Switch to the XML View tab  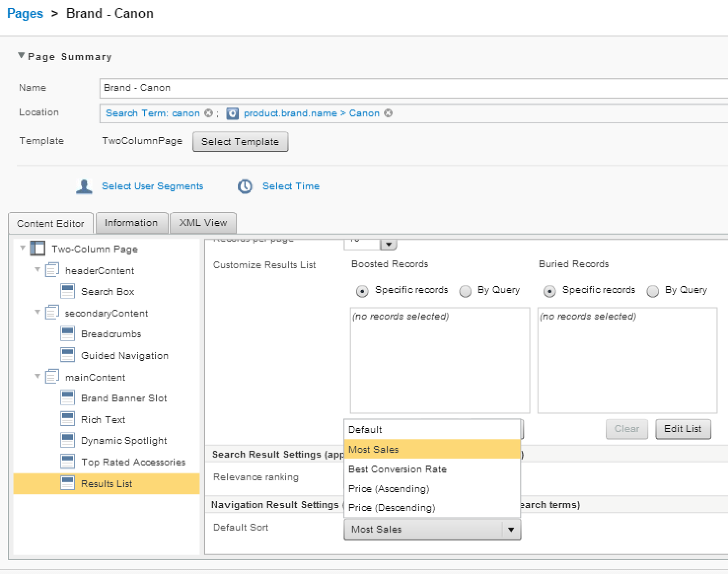coord(203,222)
